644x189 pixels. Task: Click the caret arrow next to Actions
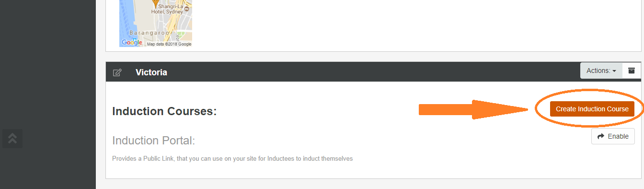click(614, 71)
